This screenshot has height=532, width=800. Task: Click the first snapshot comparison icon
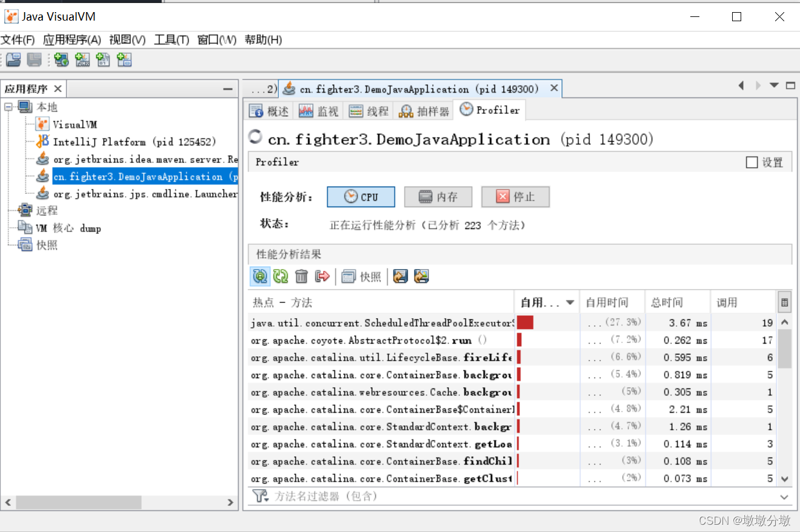[x=400, y=276]
